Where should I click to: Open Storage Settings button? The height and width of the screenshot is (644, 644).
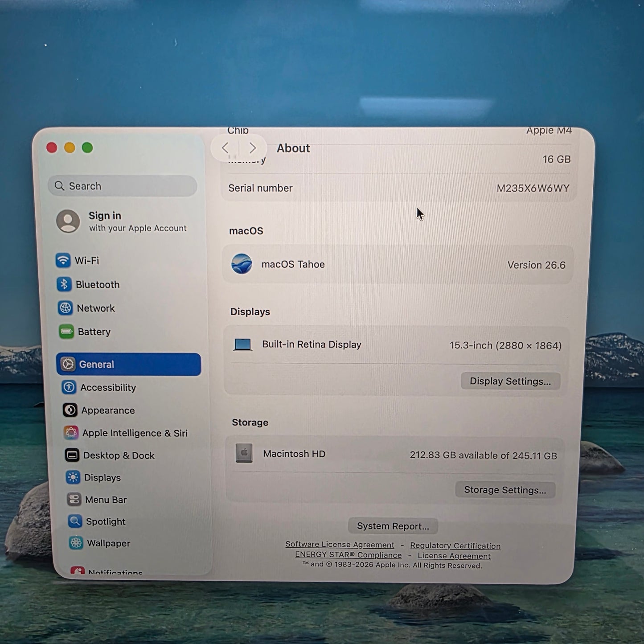coord(505,490)
